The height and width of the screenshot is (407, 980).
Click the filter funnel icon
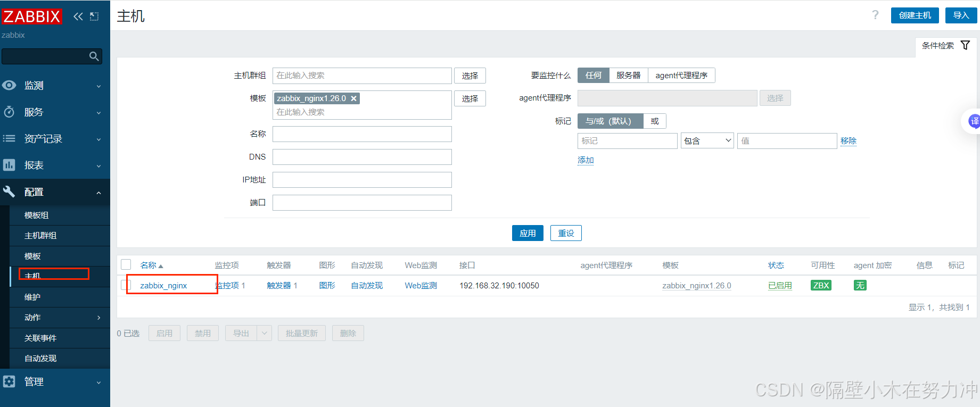click(x=965, y=45)
